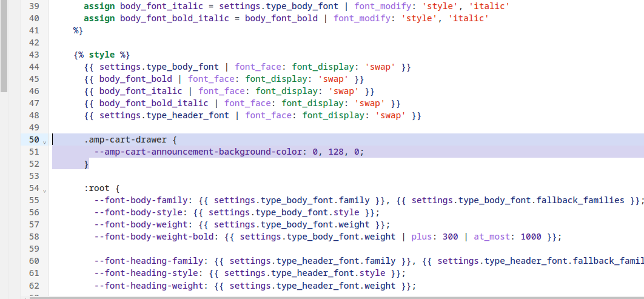Click the '--font-heading-family' property
Viewport: 644px width, 299px height.
pos(149,261)
